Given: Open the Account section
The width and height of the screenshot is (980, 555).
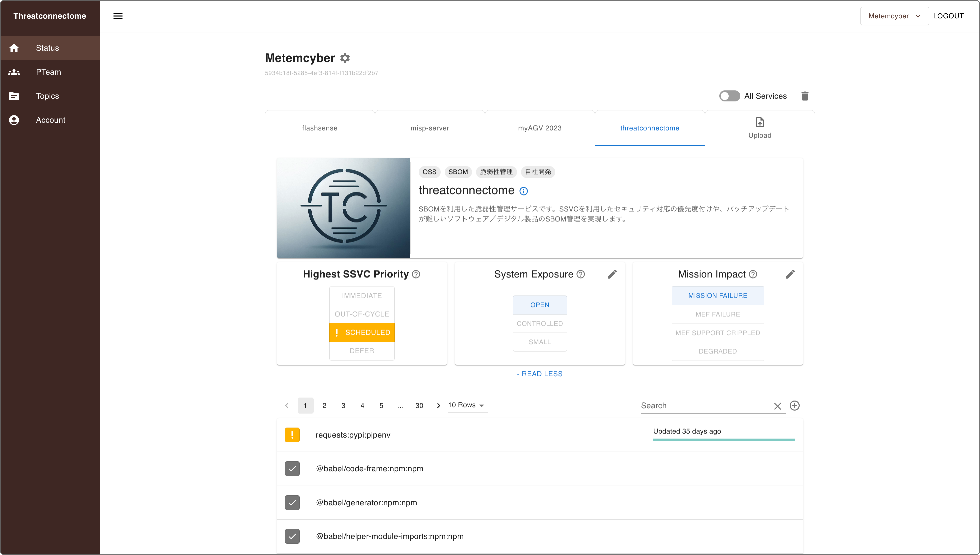Looking at the screenshot, I should [50, 120].
